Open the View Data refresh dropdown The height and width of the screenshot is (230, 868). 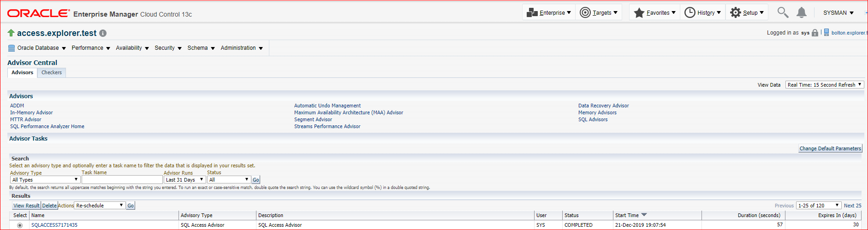[x=825, y=85]
